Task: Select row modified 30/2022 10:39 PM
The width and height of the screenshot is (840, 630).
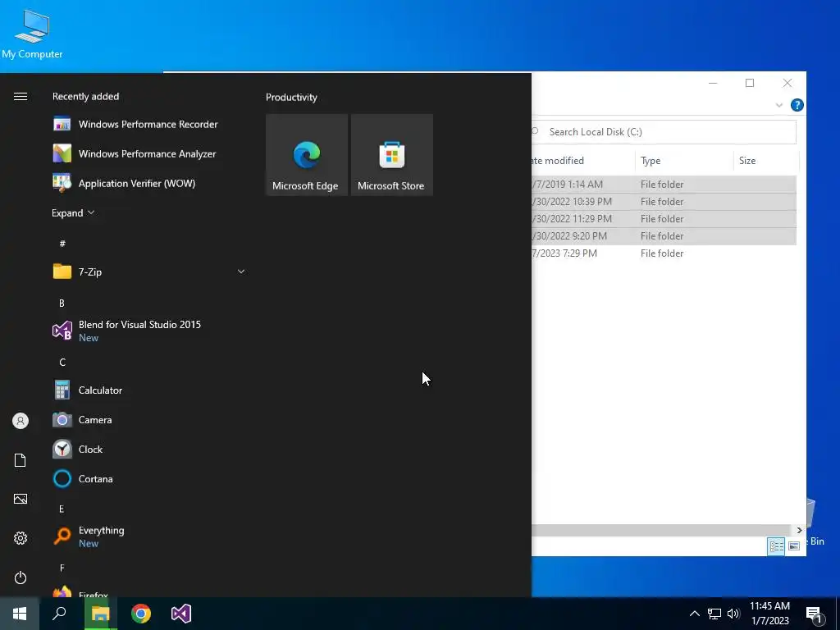Action: click(664, 202)
